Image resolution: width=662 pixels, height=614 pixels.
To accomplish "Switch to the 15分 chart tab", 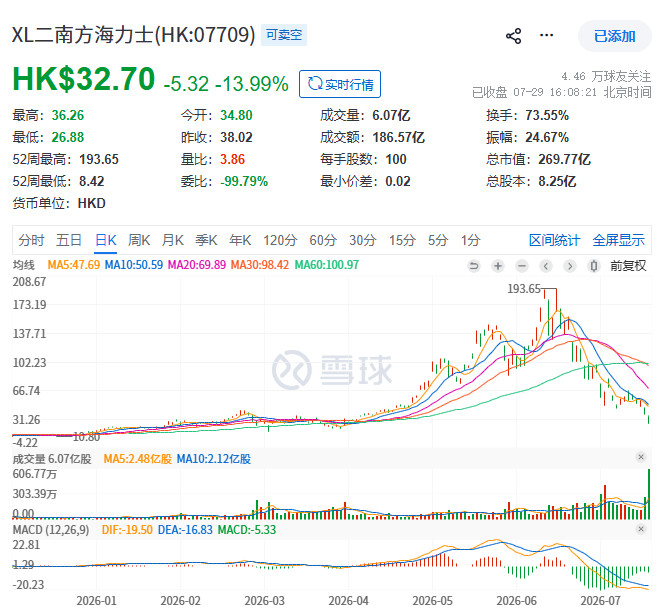I will pos(402,240).
